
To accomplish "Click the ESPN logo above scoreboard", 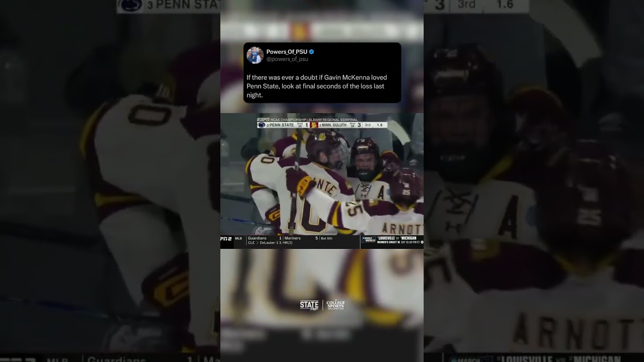I will 263,120.
